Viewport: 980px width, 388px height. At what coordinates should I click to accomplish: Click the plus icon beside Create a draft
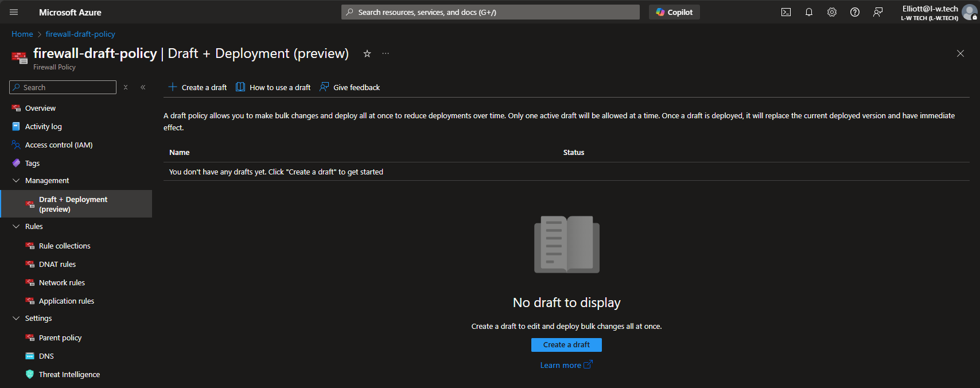tap(172, 87)
